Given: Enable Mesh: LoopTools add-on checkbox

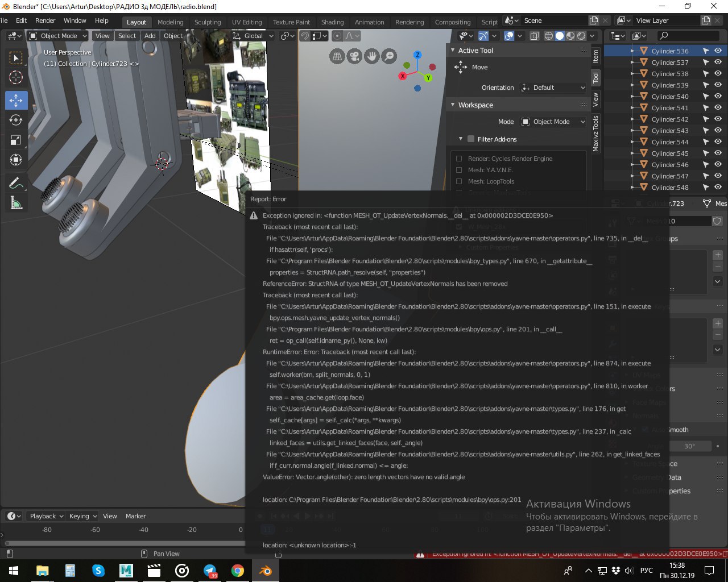Looking at the screenshot, I should (459, 181).
